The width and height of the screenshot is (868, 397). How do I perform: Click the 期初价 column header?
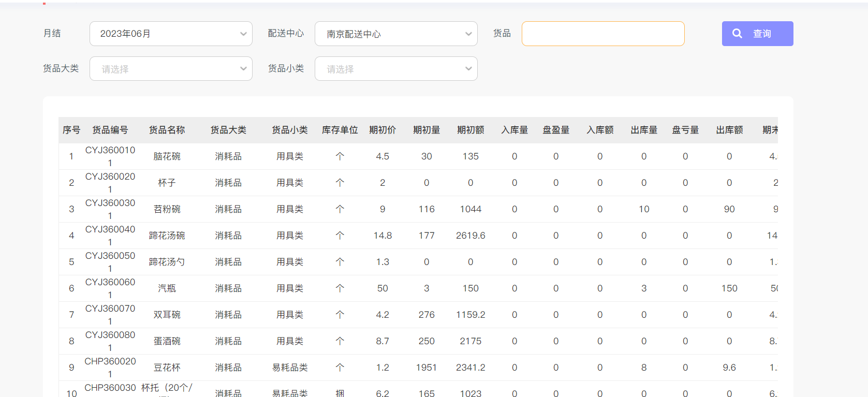pos(382,130)
